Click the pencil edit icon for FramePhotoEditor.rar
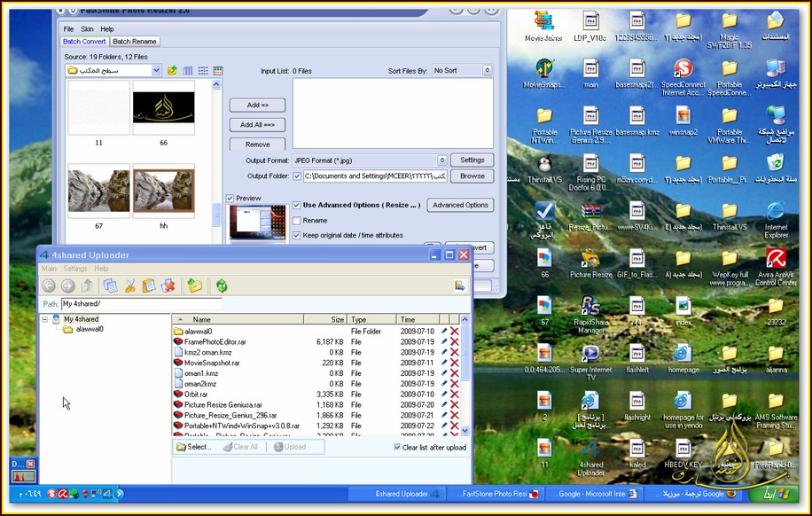This screenshot has width=812, height=516. 444,341
